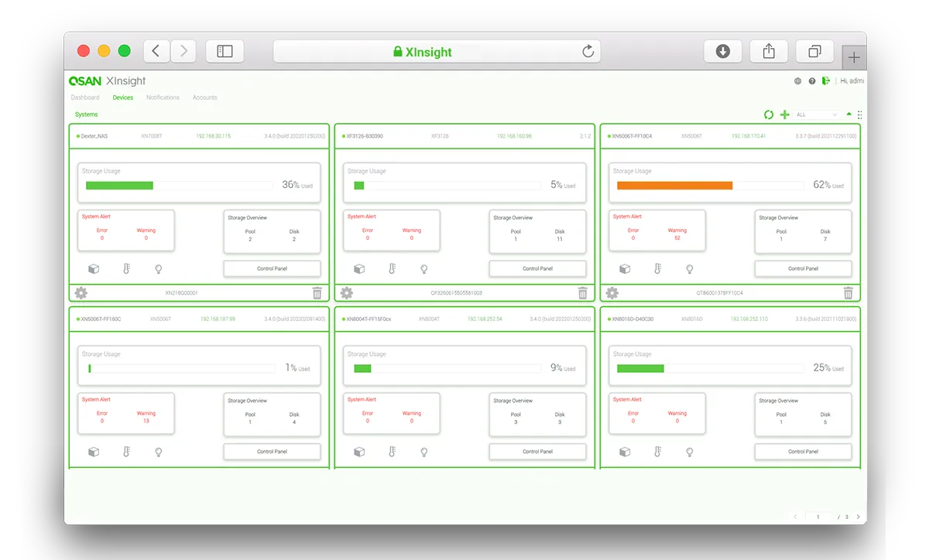This screenshot has width=929, height=560.
Task: Delete XF3126-B30390 using its trash icon
Action: click(x=583, y=293)
